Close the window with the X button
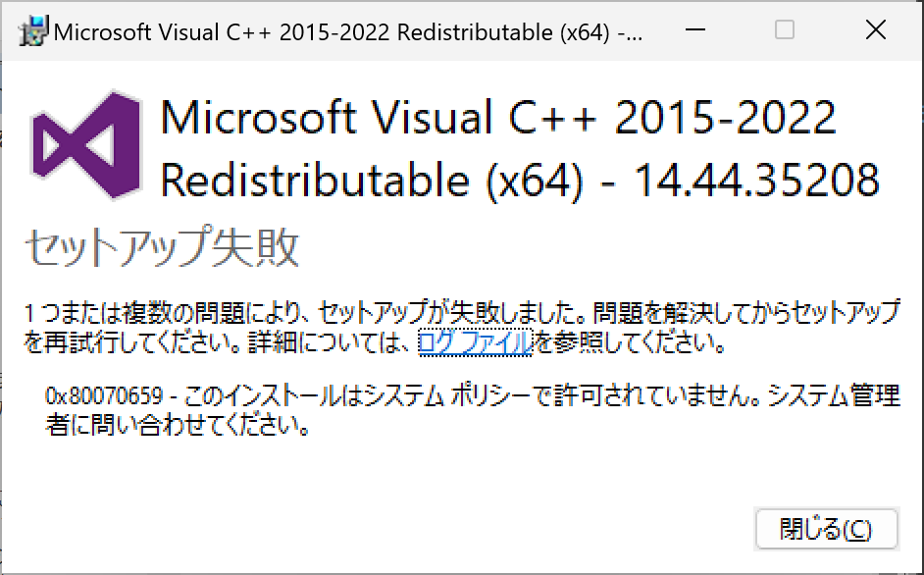924x575 pixels. point(876,29)
